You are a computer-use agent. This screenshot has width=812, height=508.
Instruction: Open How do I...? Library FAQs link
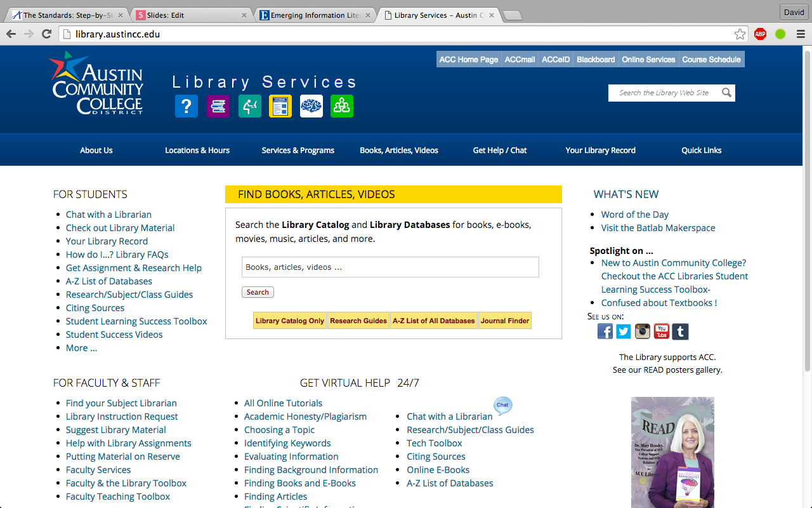point(117,255)
